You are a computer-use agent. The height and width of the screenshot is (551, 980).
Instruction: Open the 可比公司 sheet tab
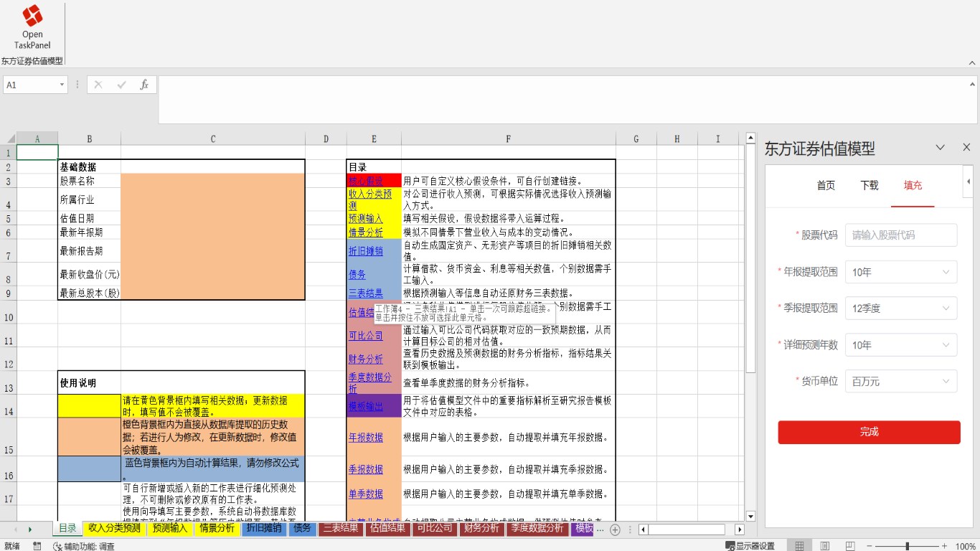(435, 529)
